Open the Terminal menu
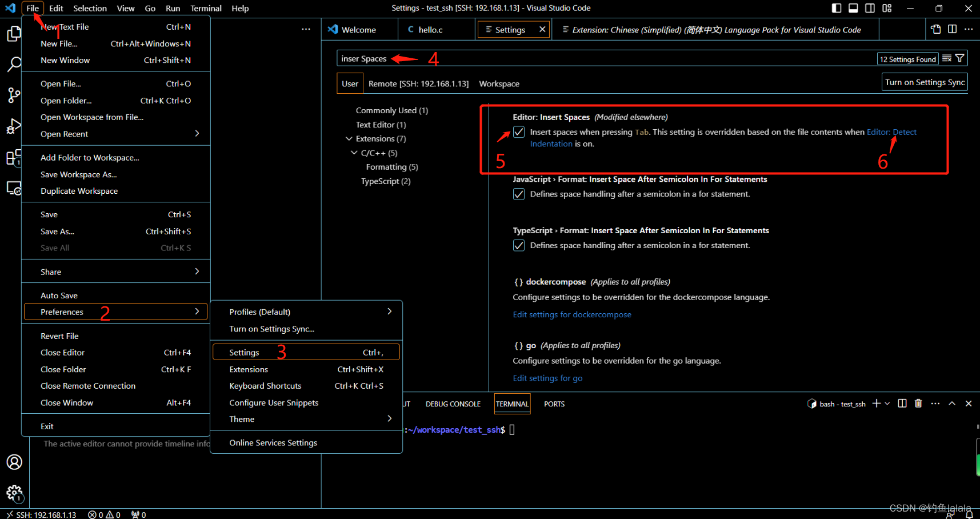This screenshot has width=980, height=519. pyautogui.click(x=206, y=8)
